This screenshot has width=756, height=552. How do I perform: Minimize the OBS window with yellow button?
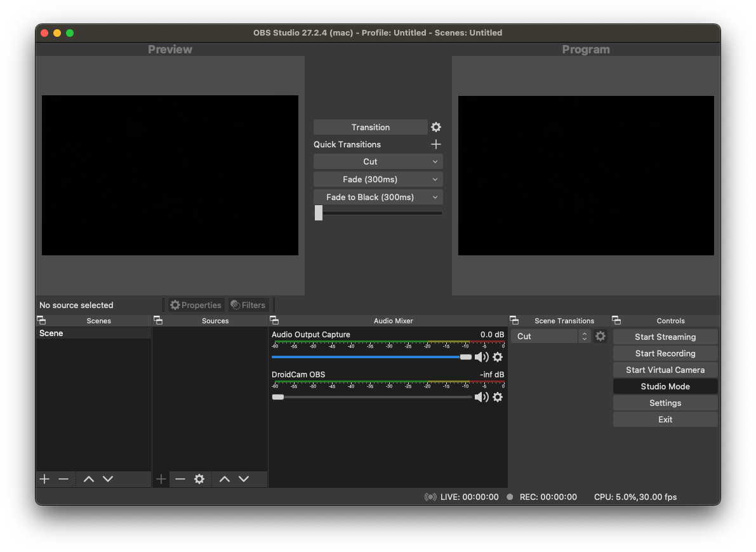tap(57, 33)
